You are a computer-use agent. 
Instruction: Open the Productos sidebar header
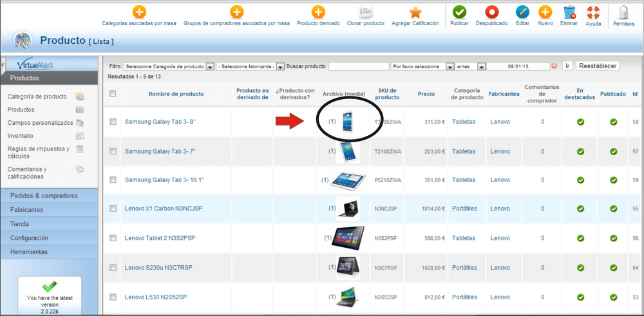click(x=50, y=78)
